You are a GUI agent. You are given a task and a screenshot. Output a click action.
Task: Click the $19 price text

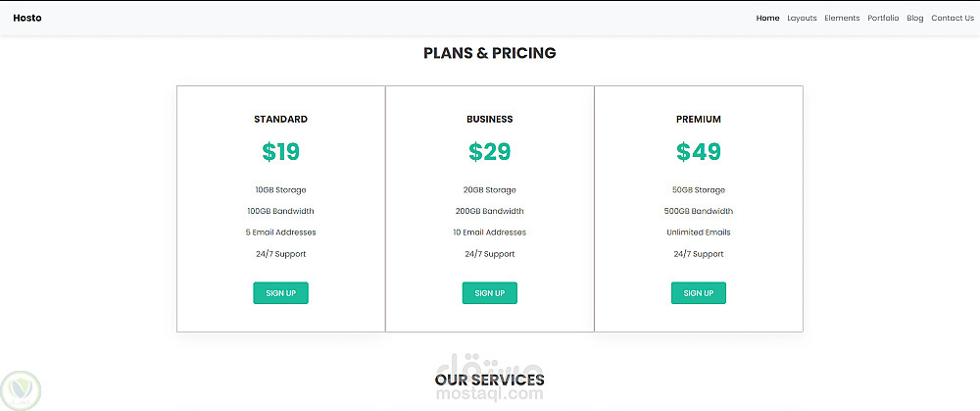click(281, 152)
